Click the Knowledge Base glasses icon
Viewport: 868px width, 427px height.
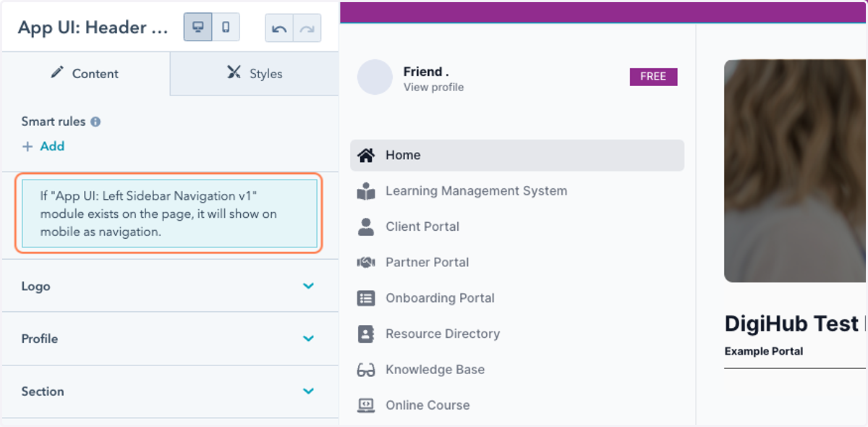pyautogui.click(x=366, y=370)
